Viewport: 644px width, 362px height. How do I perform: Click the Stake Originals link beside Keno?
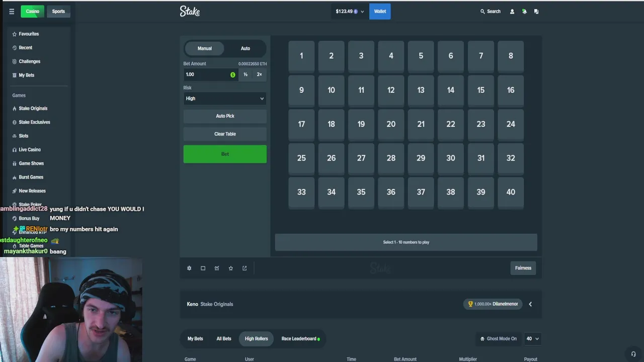coord(217,304)
